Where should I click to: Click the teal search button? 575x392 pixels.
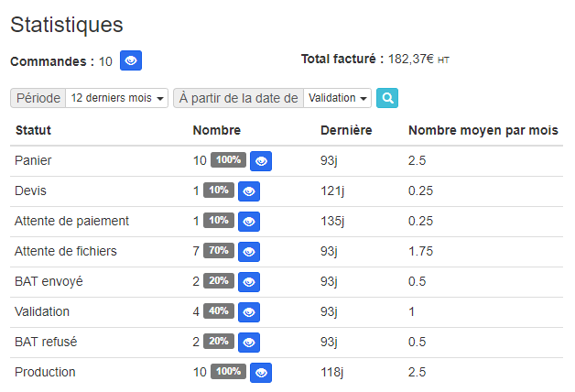click(387, 98)
